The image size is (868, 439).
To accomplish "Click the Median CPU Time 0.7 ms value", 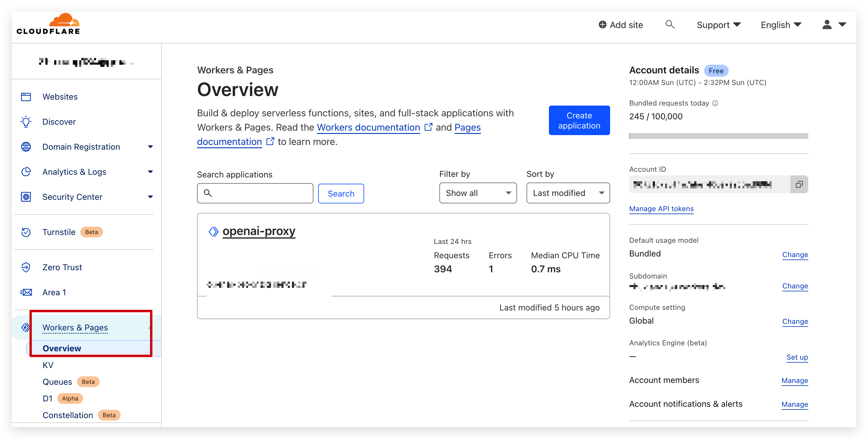I will pyautogui.click(x=546, y=269).
